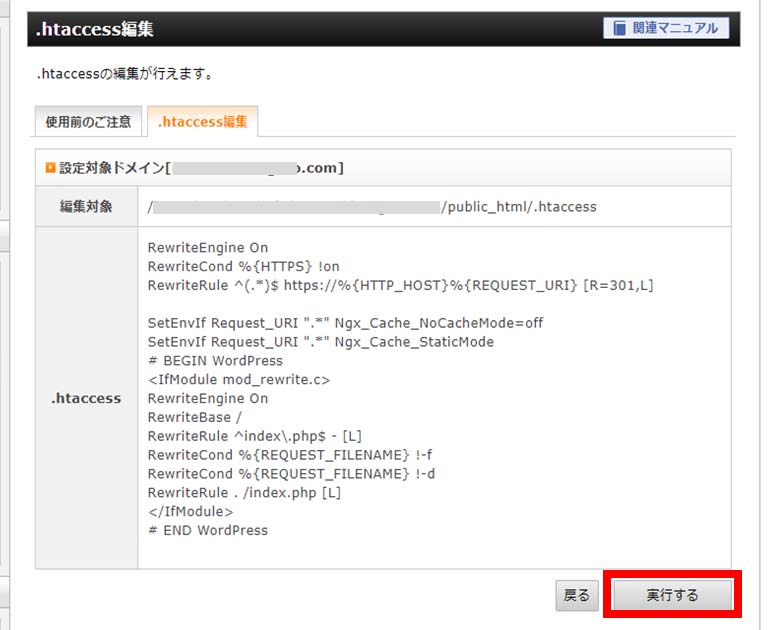Select the .htaccess編集 tab
Viewport: 783px width, 630px height.
click(x=202, y=122)
